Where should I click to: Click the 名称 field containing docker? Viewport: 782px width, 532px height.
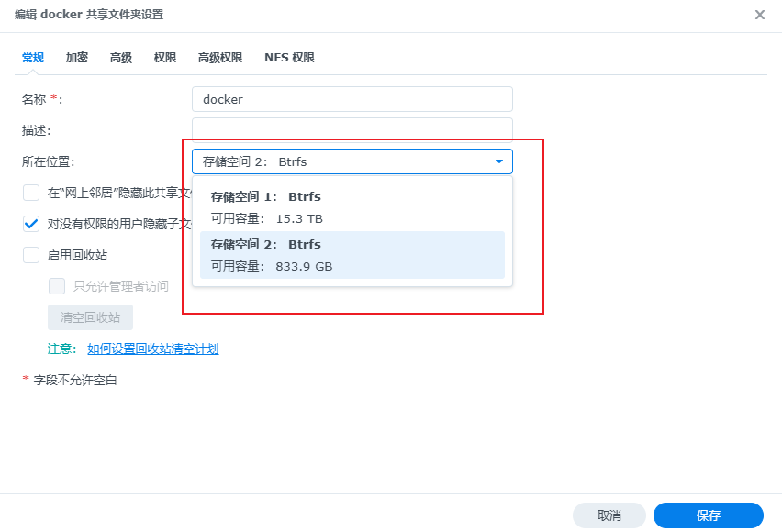click(352, 99)
